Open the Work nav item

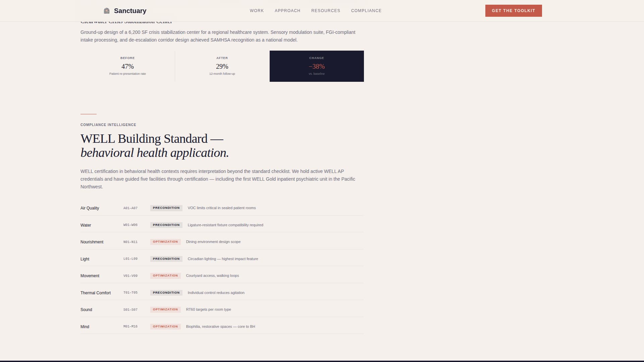[x=257, y=11]
